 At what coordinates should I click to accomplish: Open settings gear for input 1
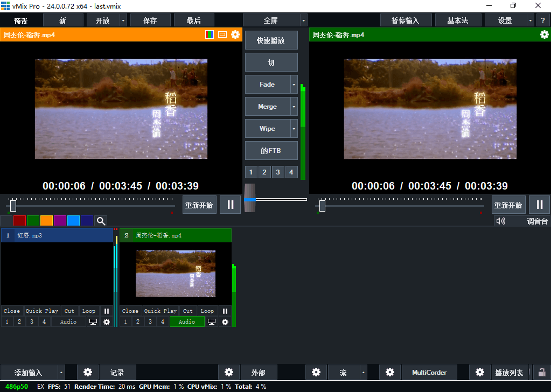point(107,322)
